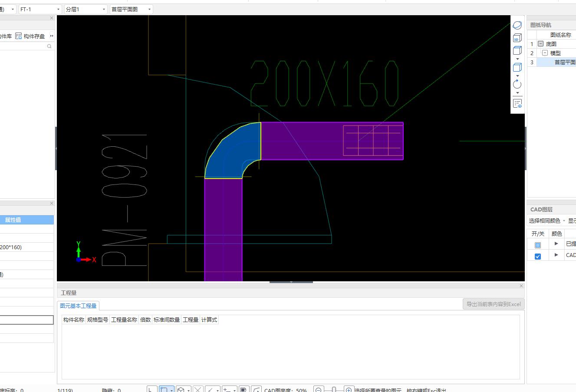The width and height of the screenshot is (576, 392).
Task: Open dropdown arrow below rotate view icon
Action: point(517,92)
